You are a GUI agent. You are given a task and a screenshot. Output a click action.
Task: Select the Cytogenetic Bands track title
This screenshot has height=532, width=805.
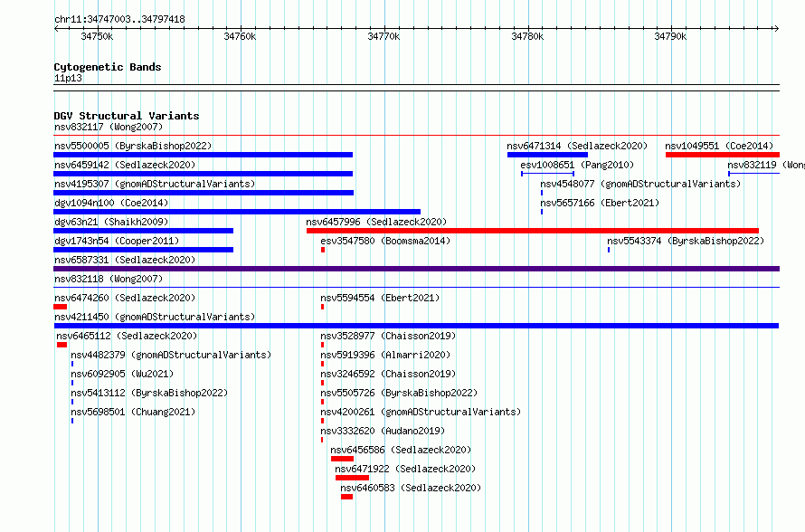click(x=108, y=67)
